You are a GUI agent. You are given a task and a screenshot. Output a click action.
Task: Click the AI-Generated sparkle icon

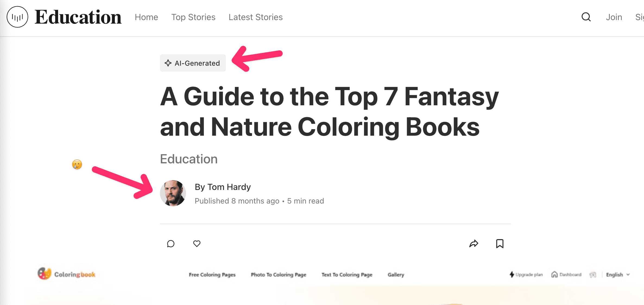click(168, 63)
